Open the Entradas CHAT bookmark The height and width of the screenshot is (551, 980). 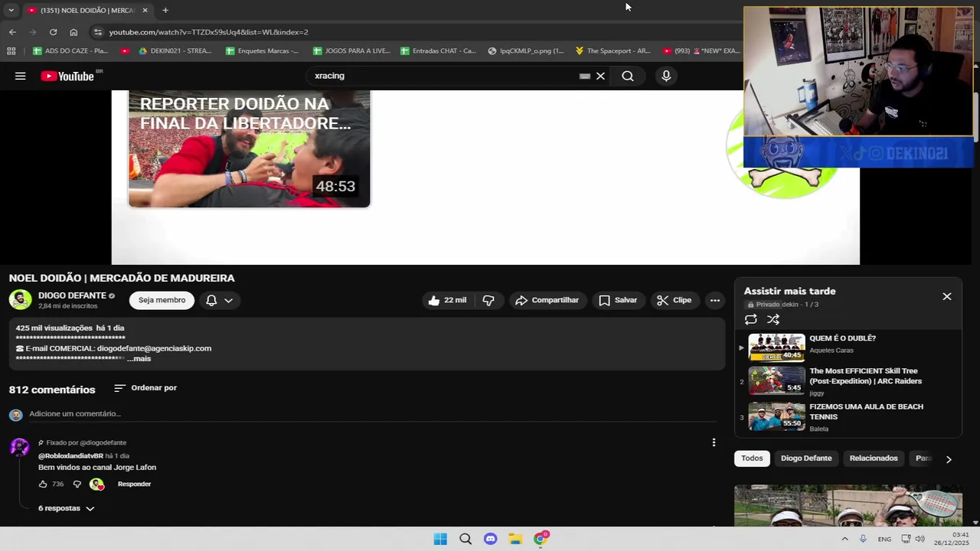[438, 51]
